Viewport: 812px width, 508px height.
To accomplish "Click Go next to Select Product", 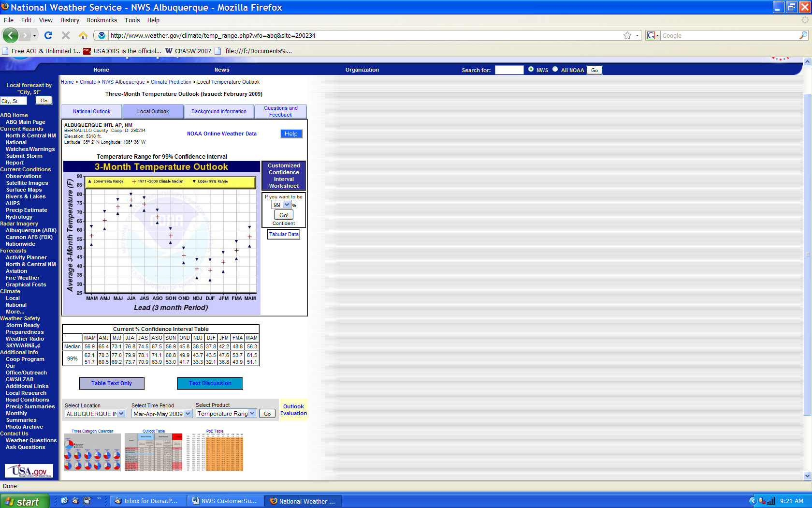I will [267, 414].
